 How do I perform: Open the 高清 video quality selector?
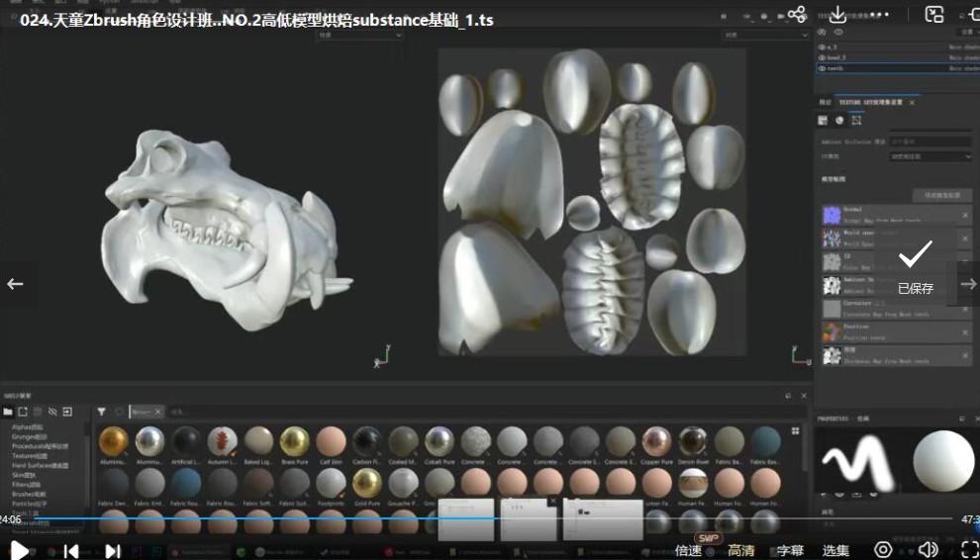point(740,550)
